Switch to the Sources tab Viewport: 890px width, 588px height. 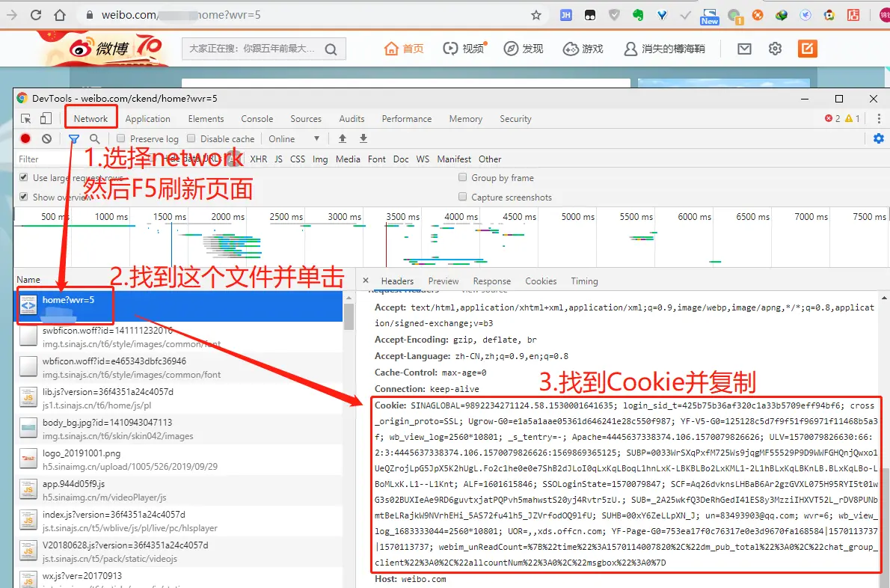coord(306,119)
